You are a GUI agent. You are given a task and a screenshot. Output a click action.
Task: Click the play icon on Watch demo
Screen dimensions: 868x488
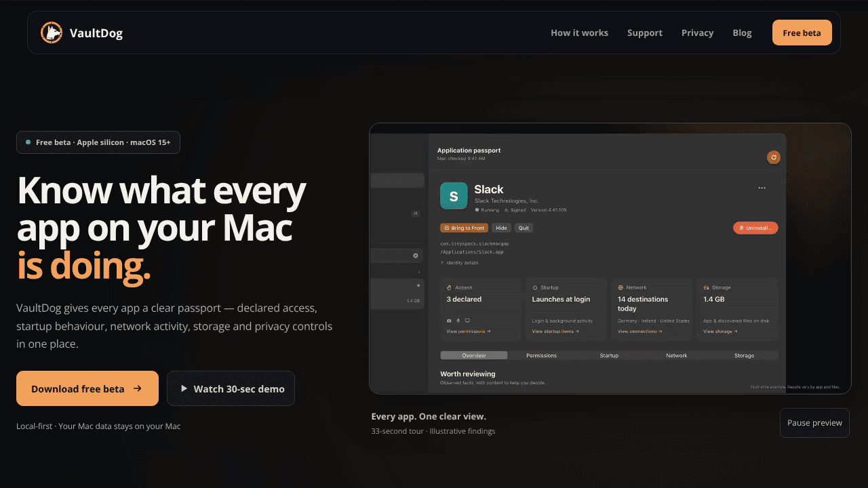pyautogui.click(x=184, y=388)
